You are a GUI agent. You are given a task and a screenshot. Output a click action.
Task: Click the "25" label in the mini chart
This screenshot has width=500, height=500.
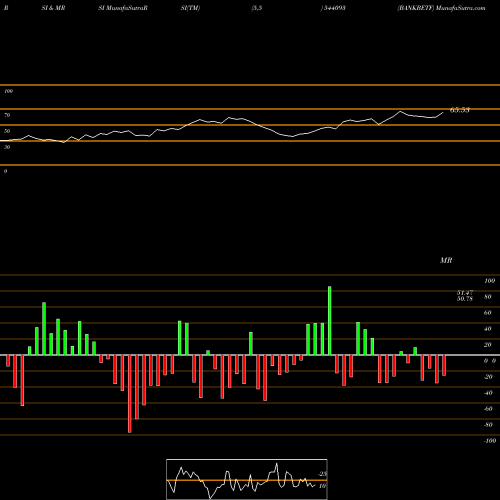323,474
